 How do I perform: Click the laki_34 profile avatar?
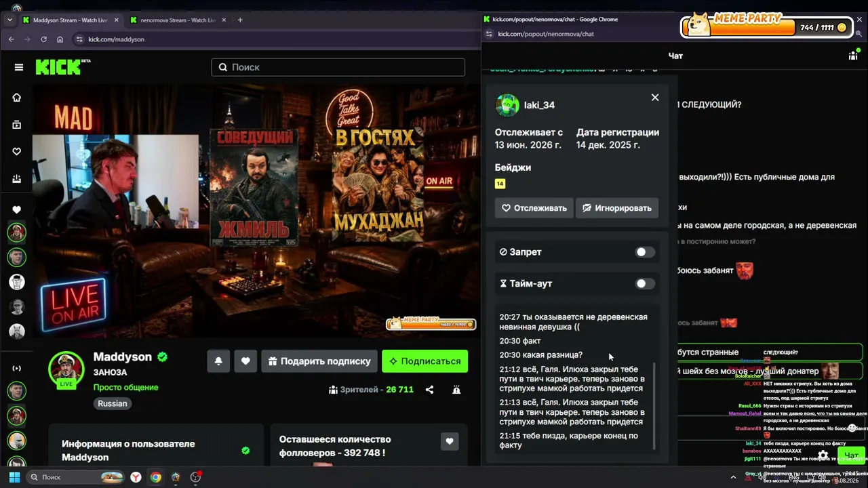point(507,105)
